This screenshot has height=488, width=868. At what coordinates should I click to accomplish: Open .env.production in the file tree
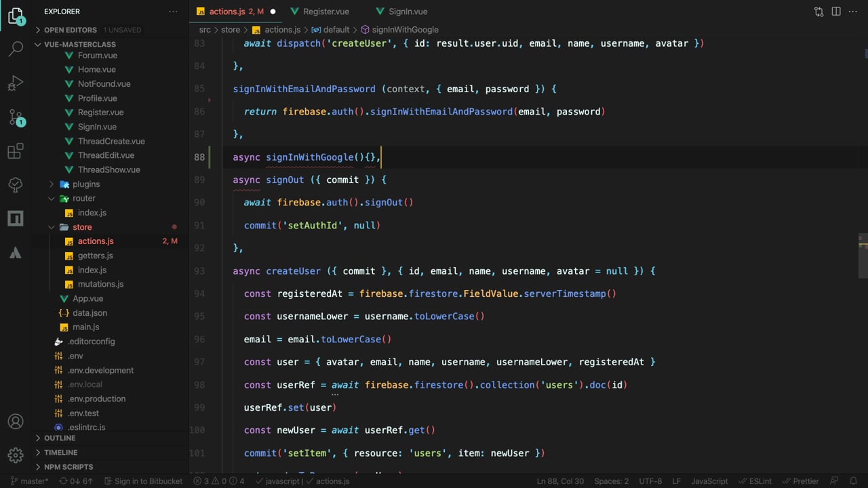pos(96,399)
